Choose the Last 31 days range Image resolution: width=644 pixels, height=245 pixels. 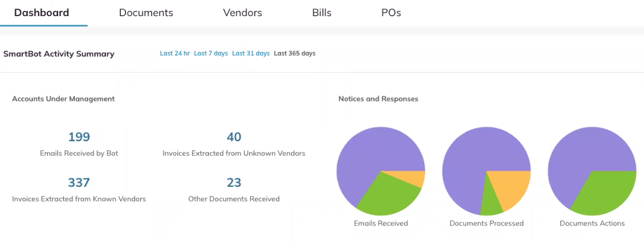click(x=251, y=54)
